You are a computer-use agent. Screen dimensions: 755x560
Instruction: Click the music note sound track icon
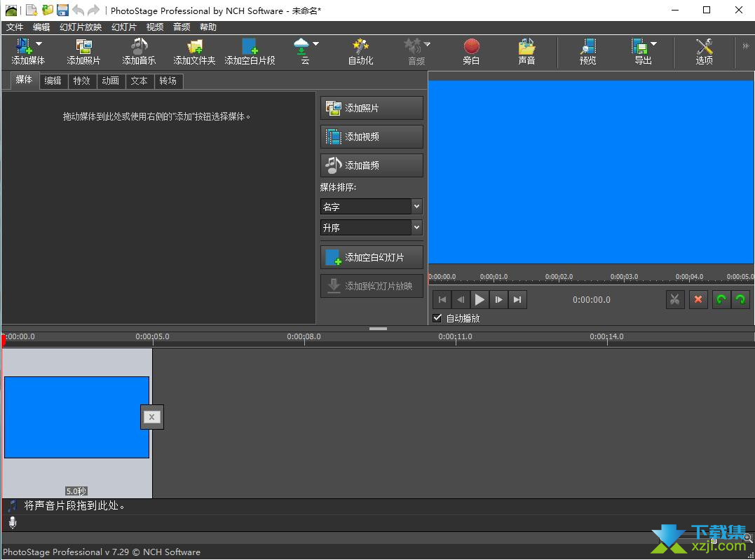13,505
